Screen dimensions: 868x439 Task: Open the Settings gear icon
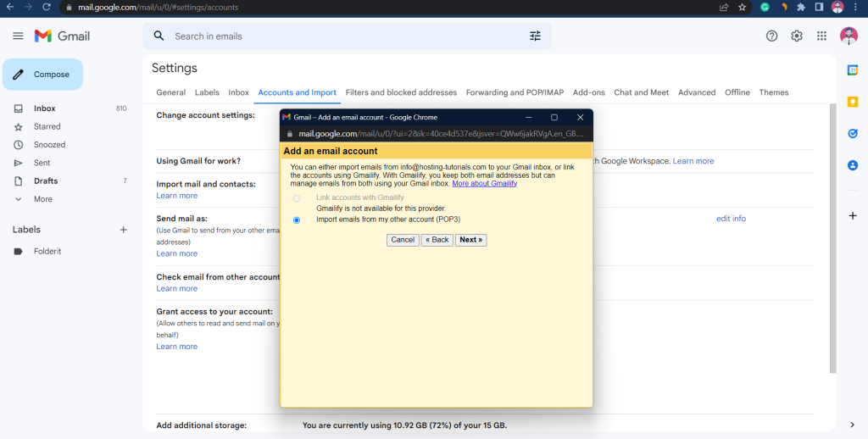pos(797,36)
